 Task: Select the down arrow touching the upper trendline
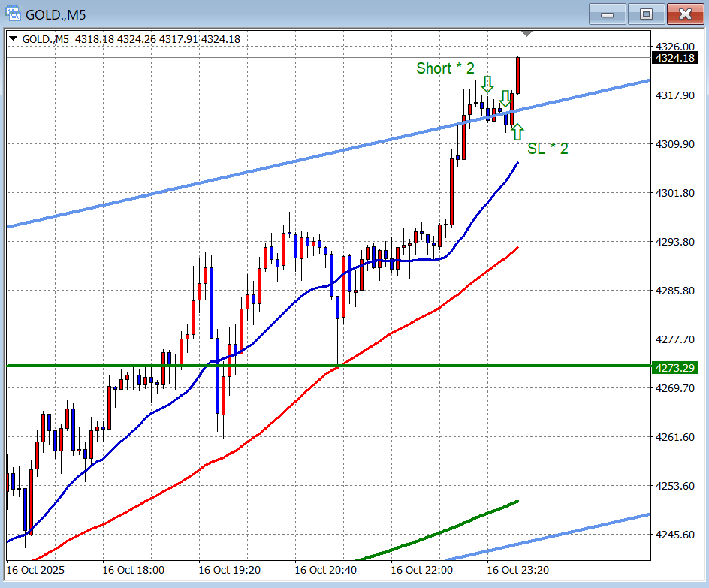[505, 98]
